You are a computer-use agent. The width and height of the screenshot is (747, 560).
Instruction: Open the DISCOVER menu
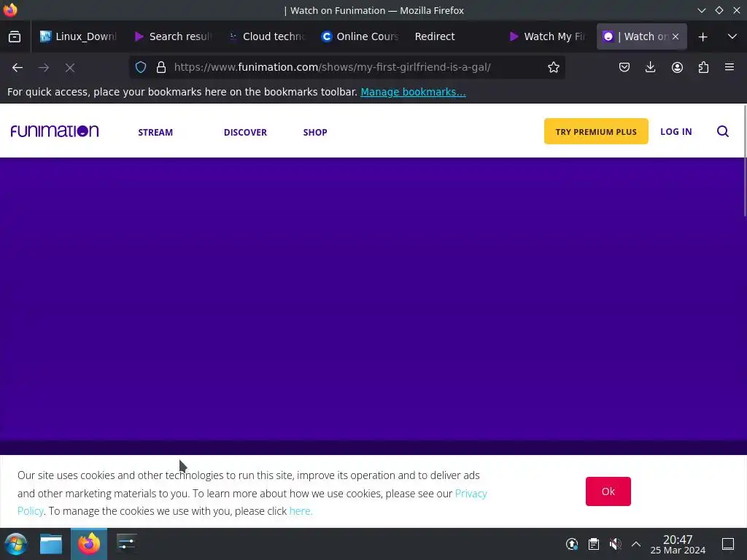click(245, 133)
